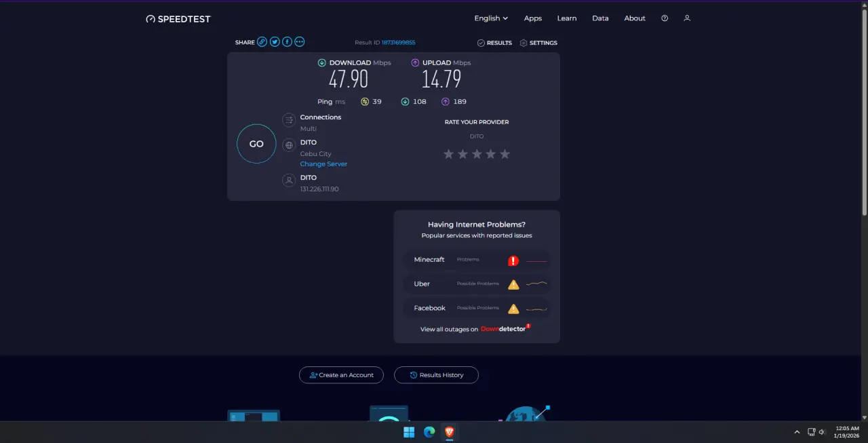The height and width of the screenshot is (443, 868).
Task: Open the Windows Start button
Action: (x=409, y=432)
